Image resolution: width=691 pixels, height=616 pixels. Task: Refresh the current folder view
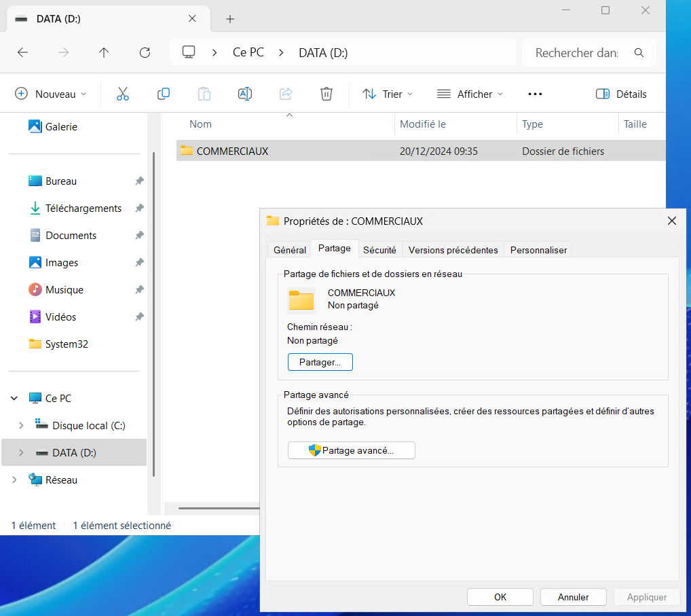tap(145, 52)
